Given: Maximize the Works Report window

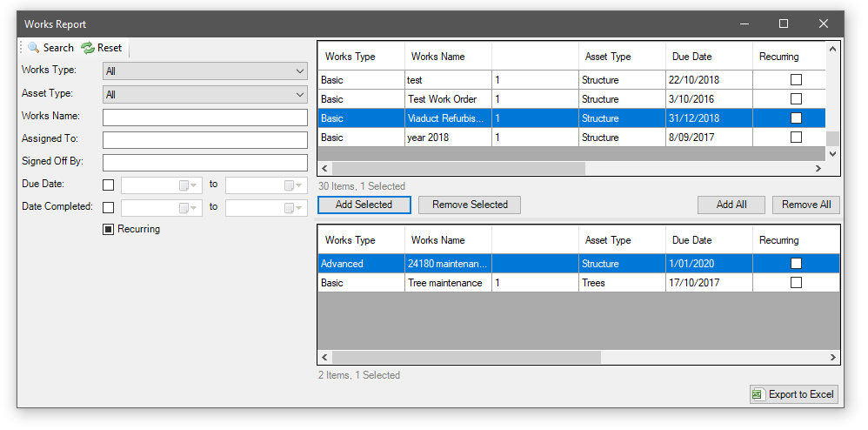Looking at the screenshot, I should tap(783, 24).
